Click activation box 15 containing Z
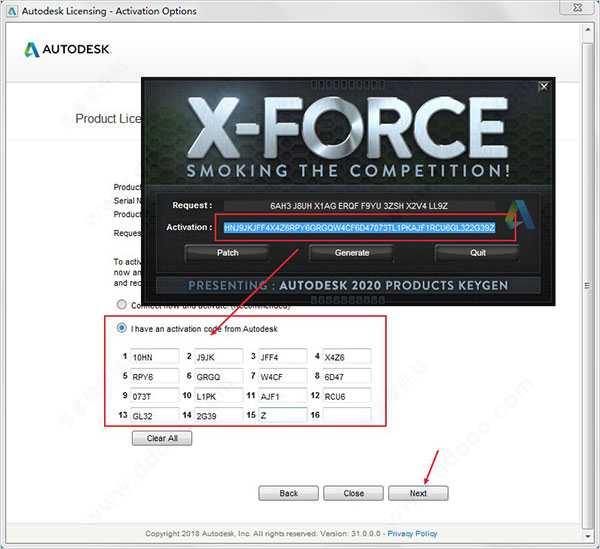600x549 pixels. [x=283, y=415]
